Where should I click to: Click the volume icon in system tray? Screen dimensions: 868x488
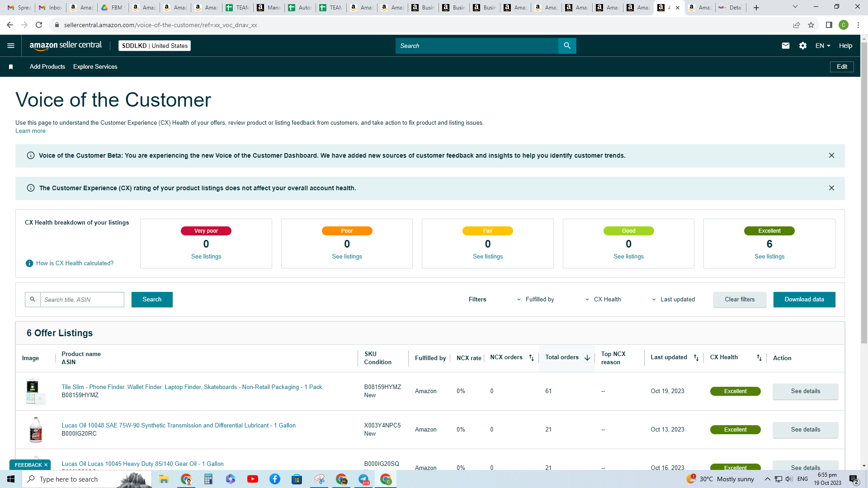click(x=789, y=479)
